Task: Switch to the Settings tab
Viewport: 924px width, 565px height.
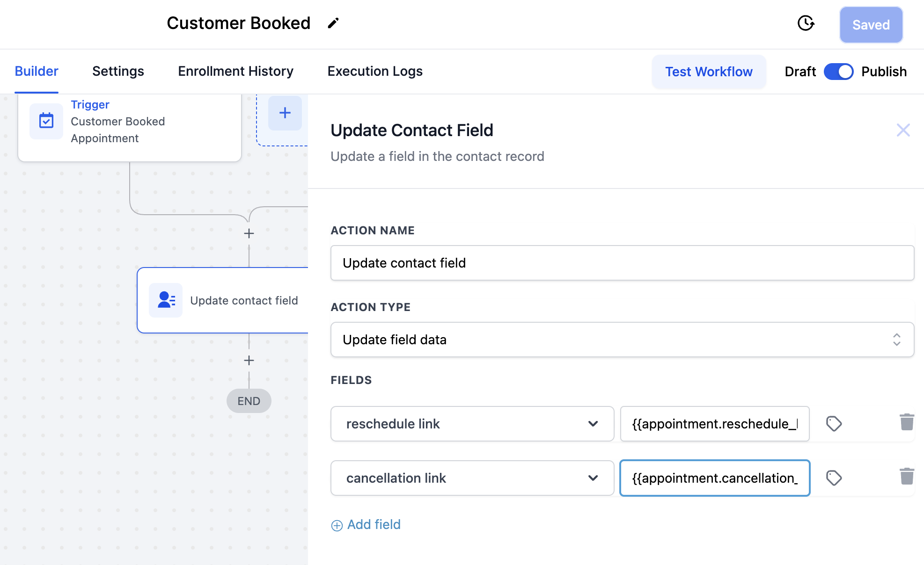Action: click(118, 71)
